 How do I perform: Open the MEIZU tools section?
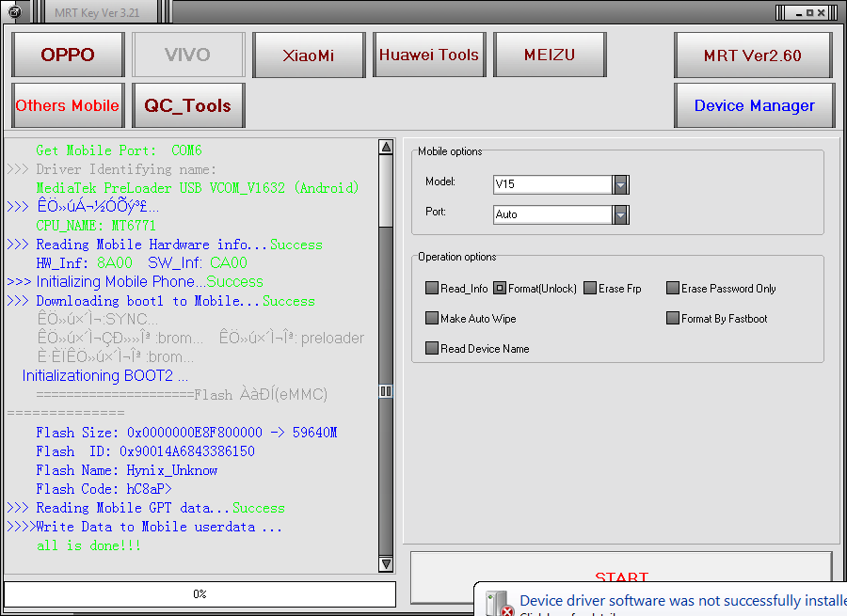(550, 55)
